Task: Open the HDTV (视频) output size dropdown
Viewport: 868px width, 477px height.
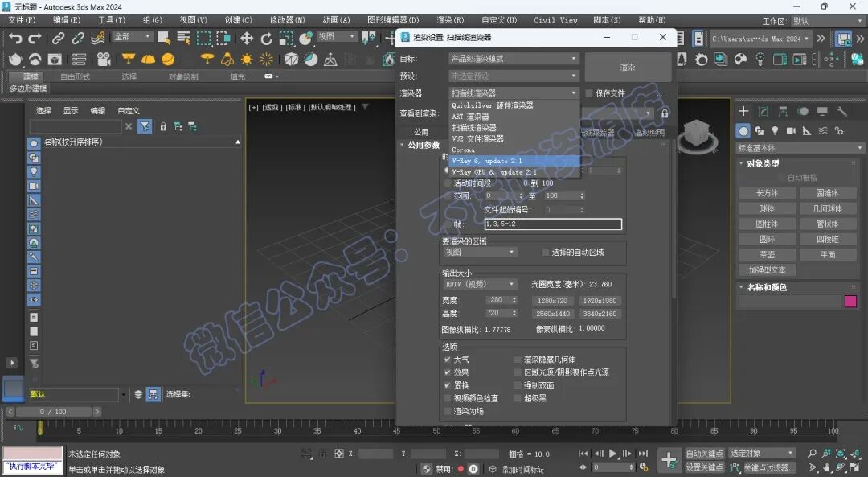Action: pos(479,284)
